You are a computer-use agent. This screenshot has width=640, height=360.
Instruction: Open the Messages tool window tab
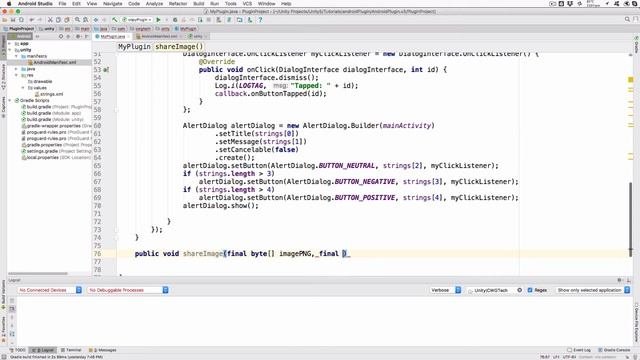(102, 350)
